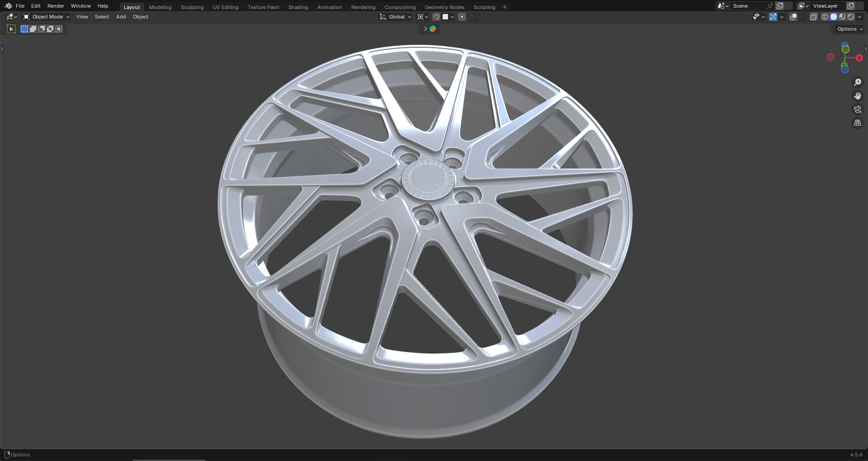868x461 pixels.
Task: Toggle snapping magnet button
Action: point(436,17)
